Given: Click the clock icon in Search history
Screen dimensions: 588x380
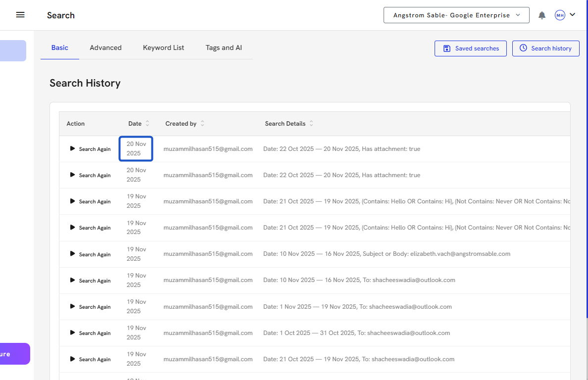Looking at the screenshot, I should [x=523, y=48].
